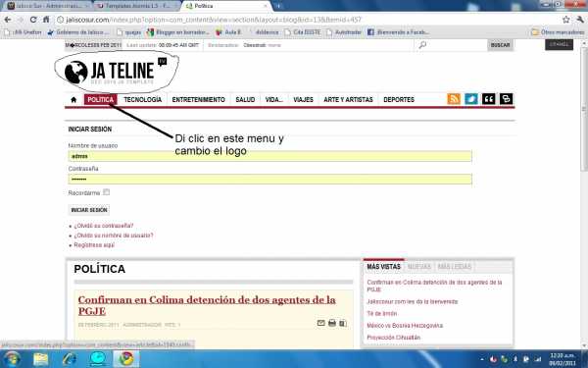This screenshot has height=368, width=588.
Task: Open the blue Twitter icon
Action: (x=471, y=99)
